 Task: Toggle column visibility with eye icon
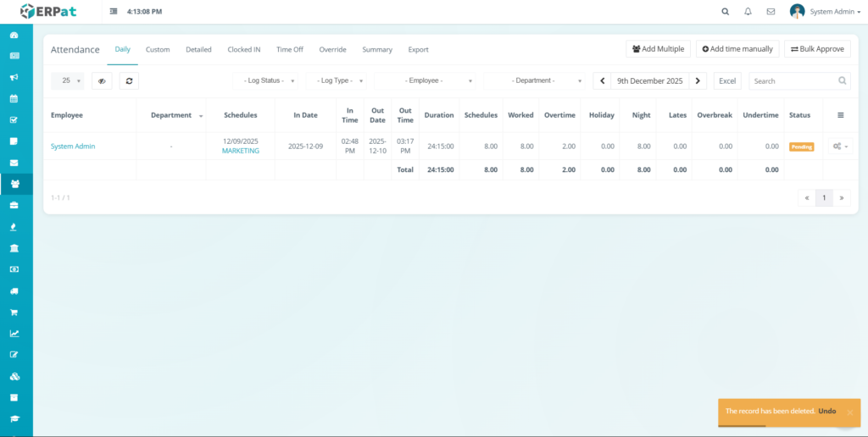101,80
